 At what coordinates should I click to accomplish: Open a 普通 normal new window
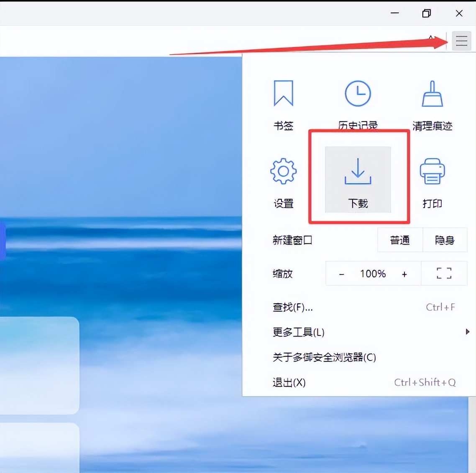tap(400, 240)
